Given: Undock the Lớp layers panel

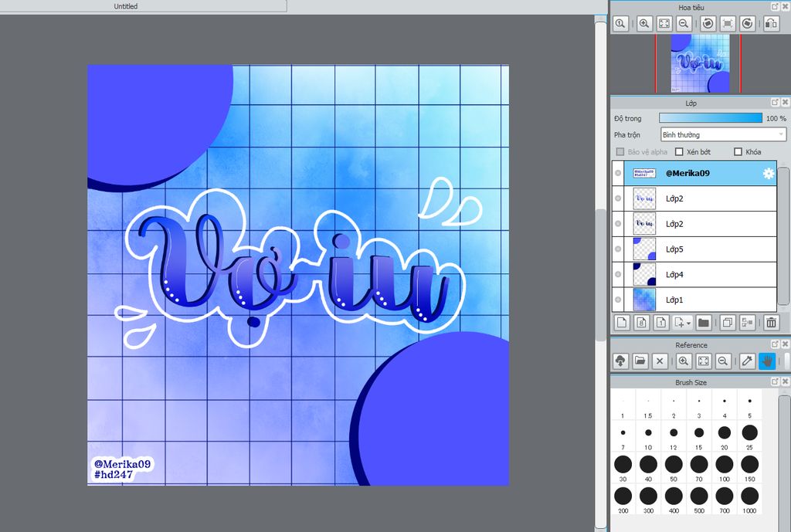Looking at the screenshot, I should pos(776,103).
